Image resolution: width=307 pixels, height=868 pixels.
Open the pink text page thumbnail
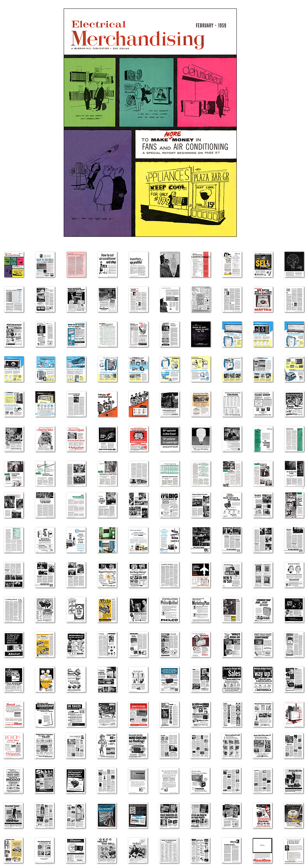pos(76,265)
